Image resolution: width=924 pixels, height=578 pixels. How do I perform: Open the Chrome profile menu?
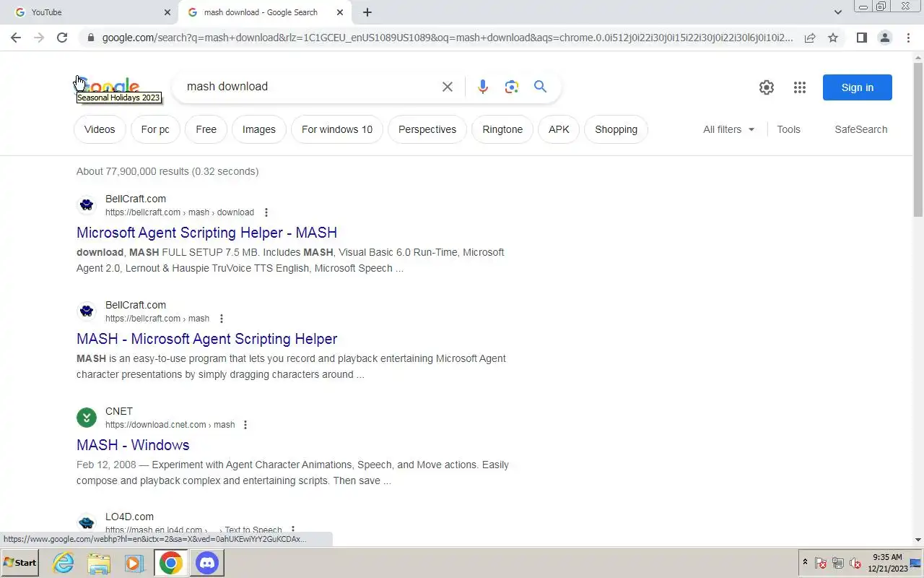click(x=884, y=38)
